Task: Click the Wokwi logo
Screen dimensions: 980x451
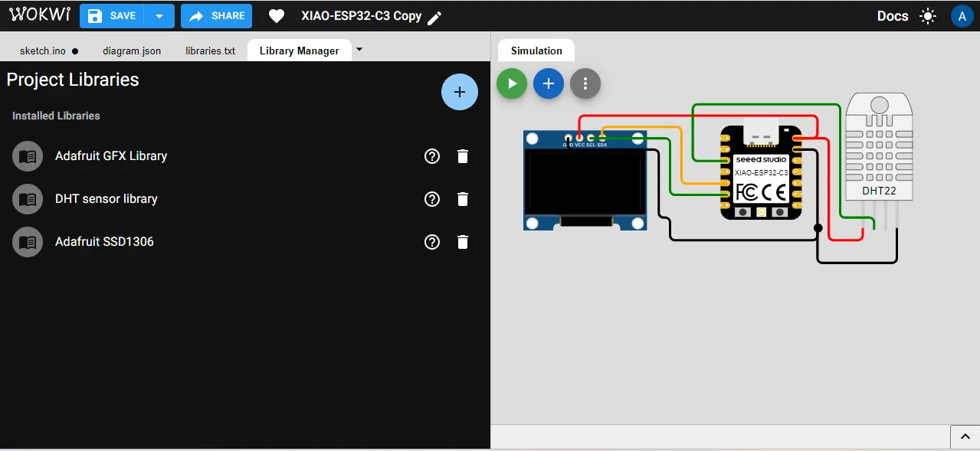Action: [x=40, y=15]
